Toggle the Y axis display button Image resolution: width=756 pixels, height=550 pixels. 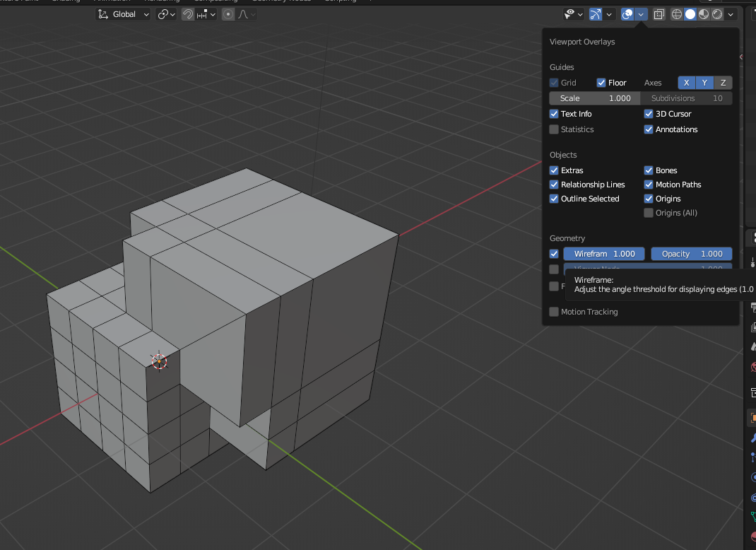point(705,83)
